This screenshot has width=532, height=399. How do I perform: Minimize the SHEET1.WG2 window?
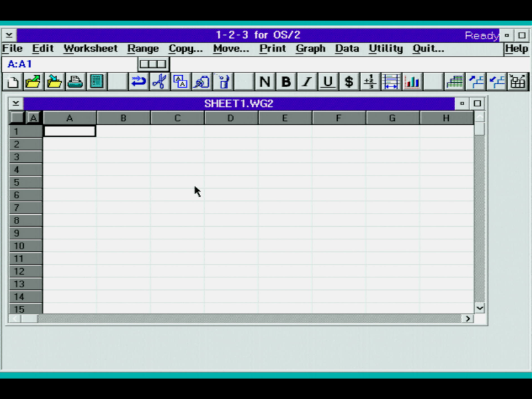462,104
